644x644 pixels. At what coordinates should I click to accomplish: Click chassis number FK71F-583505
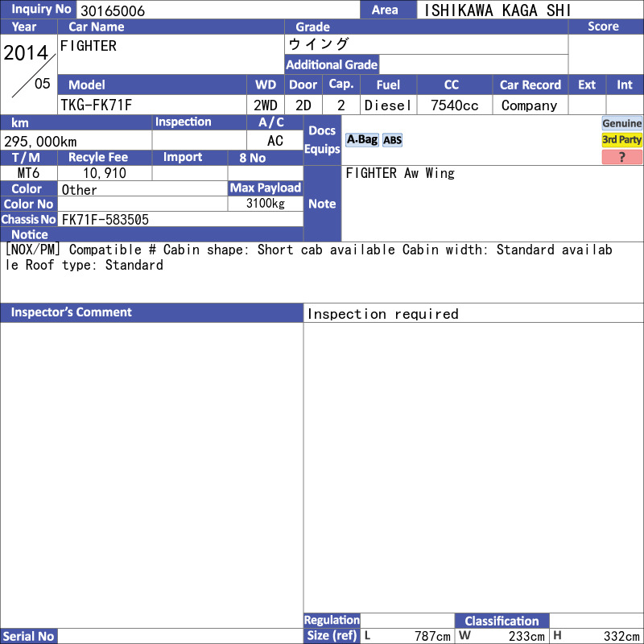(105, 220)
